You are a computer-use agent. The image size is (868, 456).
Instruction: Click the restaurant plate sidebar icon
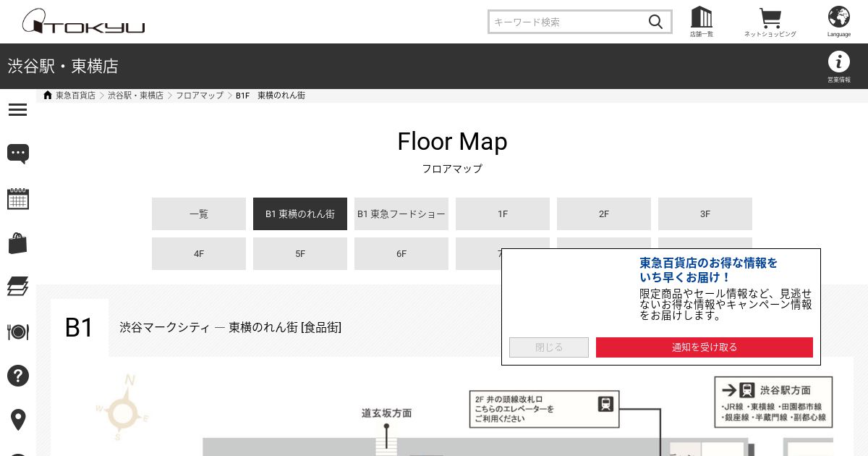(x=17, y=332)
